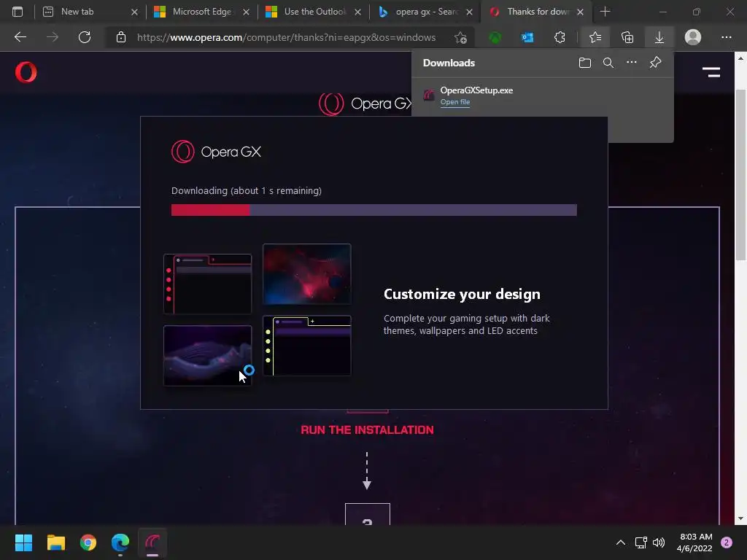This screenshot has width=747, height=560.
Task: Click RUN THE INSTALLATION text
Action: [x=368, y=430]
